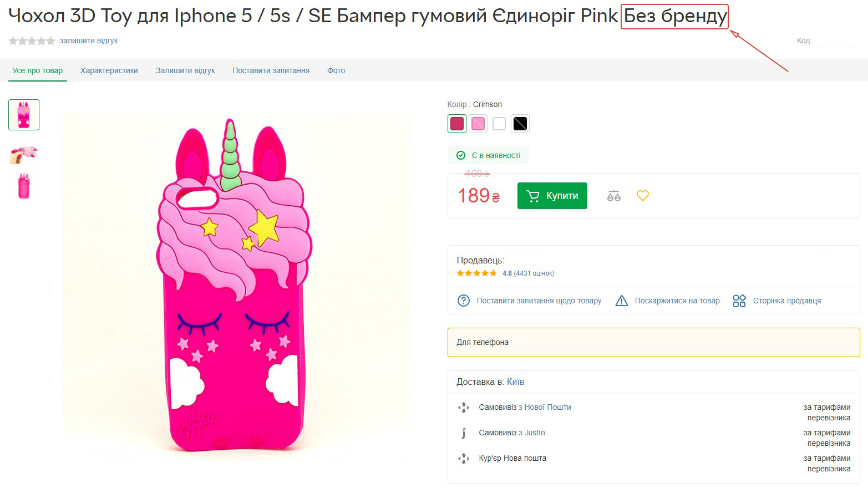Click the JustIn delivery icon

click(464, 433)
